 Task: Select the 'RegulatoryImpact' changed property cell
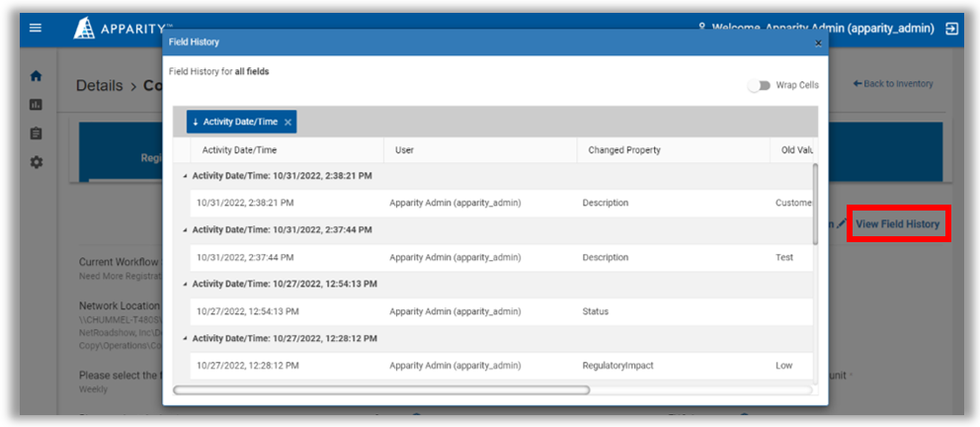point(673,365)
